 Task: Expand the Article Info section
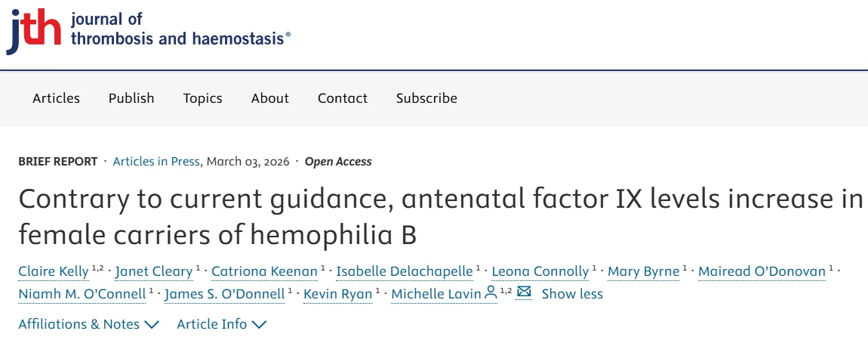click(x=221, y=324)
